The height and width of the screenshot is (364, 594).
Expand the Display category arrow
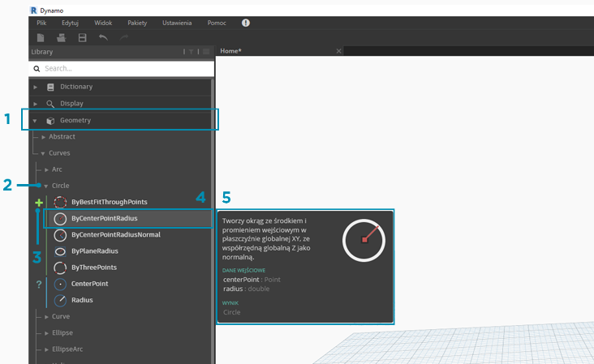[35, 104]
